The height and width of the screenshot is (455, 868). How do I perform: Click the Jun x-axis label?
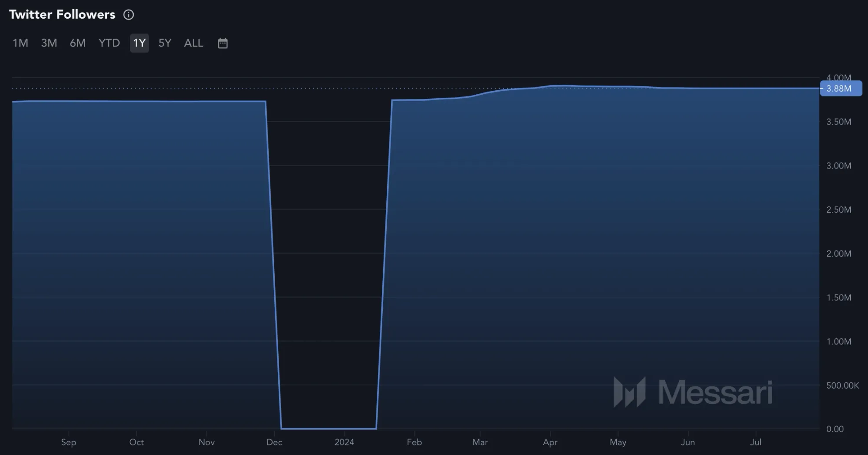coord(688,442)
